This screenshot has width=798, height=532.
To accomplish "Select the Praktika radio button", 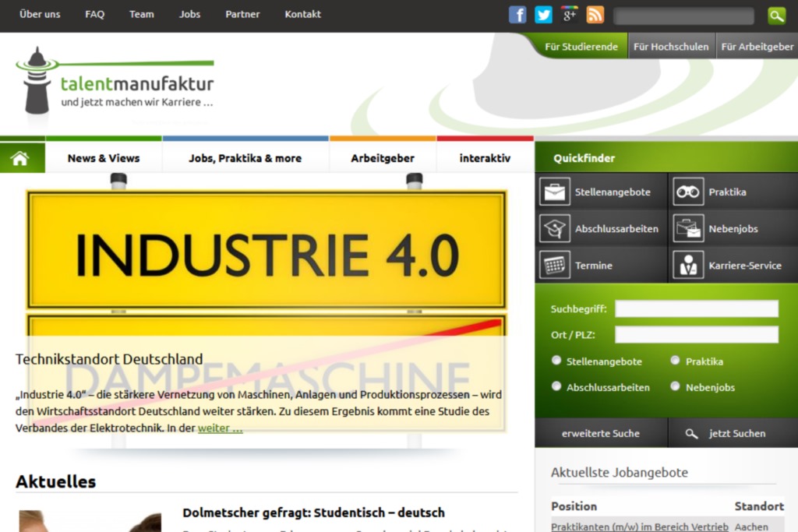I will point(676,361).
